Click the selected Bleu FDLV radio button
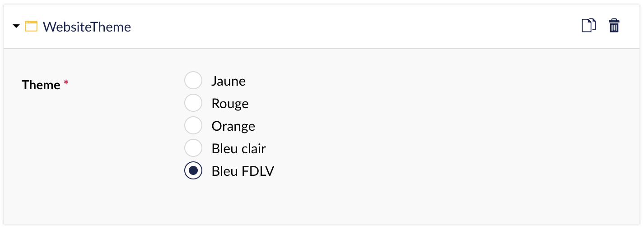Screen dimensions: 644x229 (193, 170)
